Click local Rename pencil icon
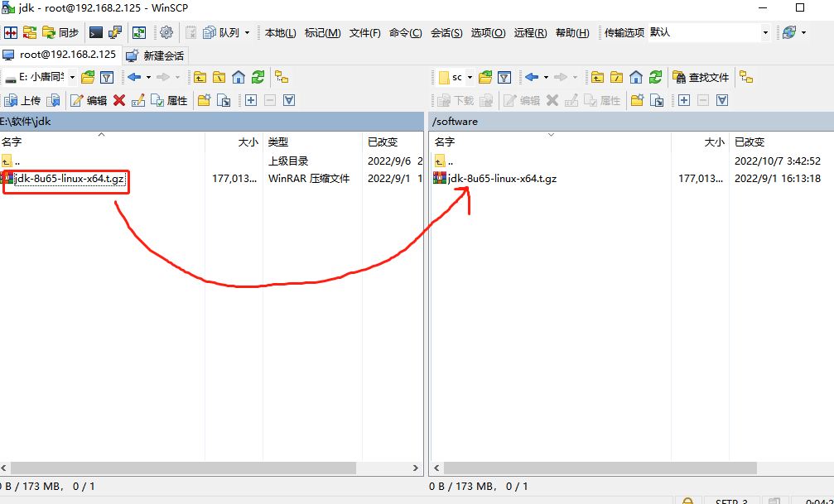Screen dimensions: 834x504 [x=137, y=100]
